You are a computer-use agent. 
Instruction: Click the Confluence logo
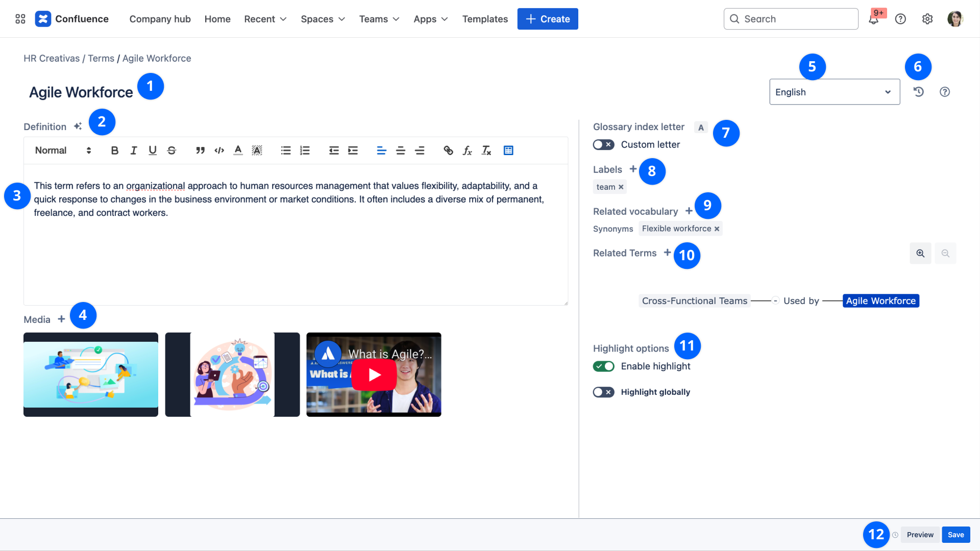pyautogui.click(x=71, y=19)
